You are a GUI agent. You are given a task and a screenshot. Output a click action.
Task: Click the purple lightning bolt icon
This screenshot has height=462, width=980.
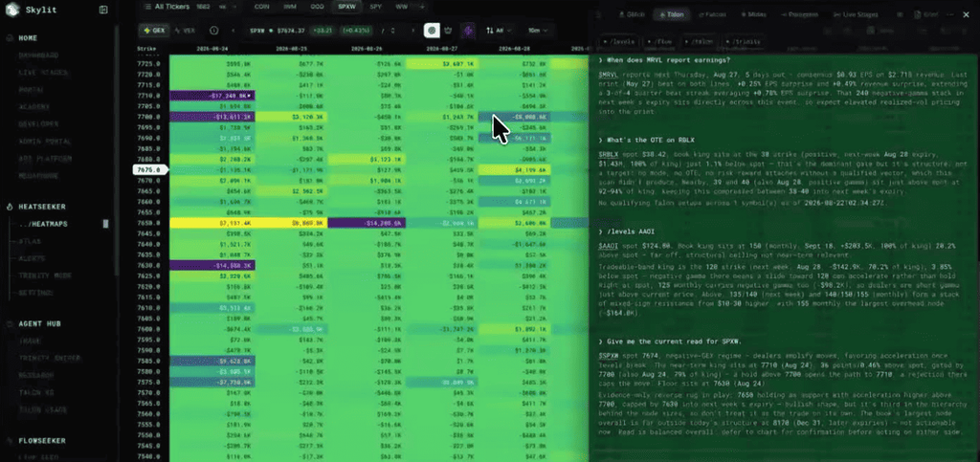[x=468, y=30]
